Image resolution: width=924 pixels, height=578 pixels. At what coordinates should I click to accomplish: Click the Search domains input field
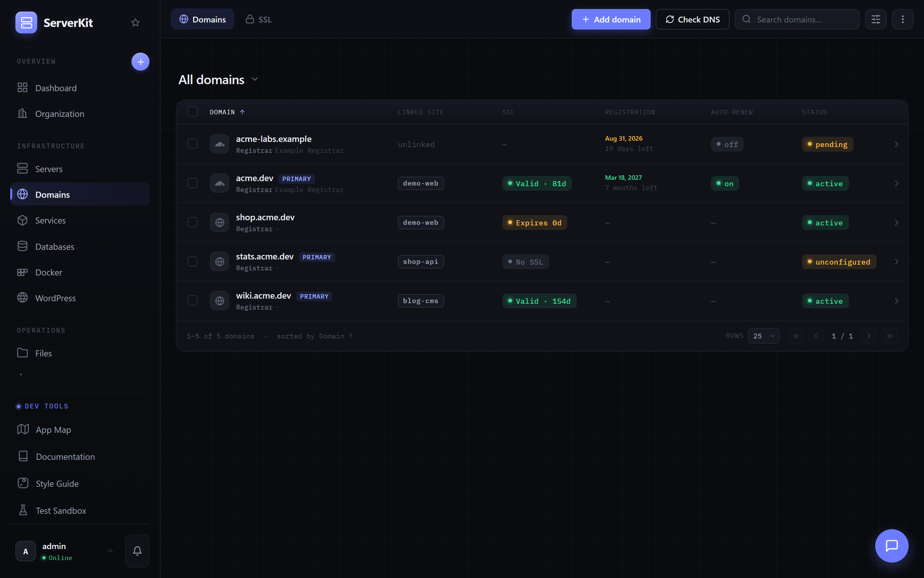[797, 20]
